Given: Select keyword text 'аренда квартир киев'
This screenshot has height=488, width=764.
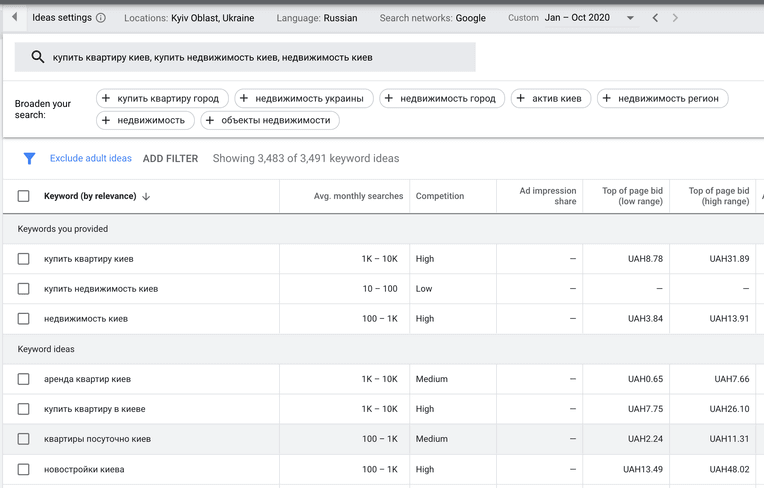Looking at the screenshot, I should click(x=87, y=379).
